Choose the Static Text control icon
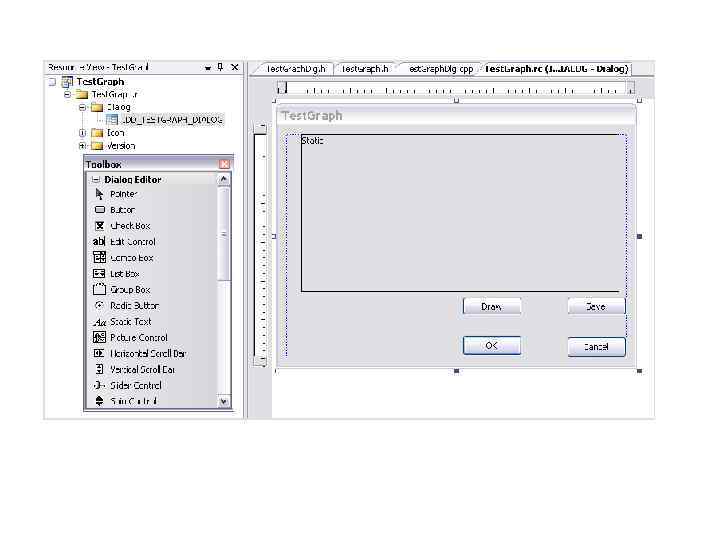The width and height of the screenshot is (720, 540). tap(99, 322)
